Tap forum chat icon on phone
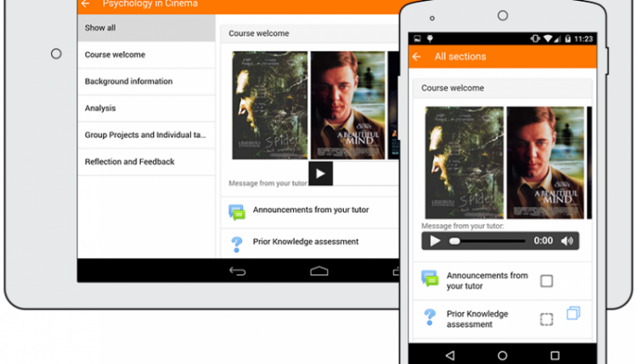This screenshot has height=364, width=637. click(x=430, y=278)
